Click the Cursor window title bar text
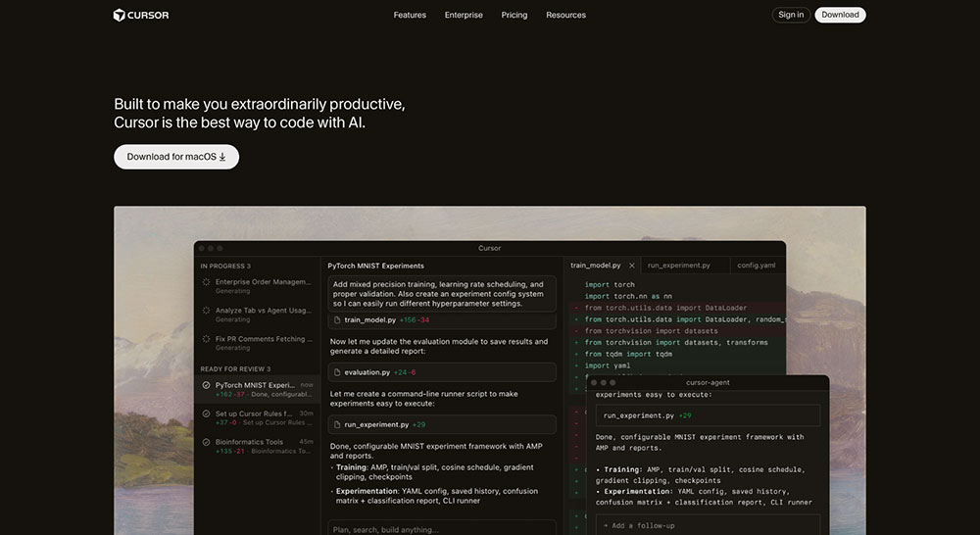This screenshot has height=535, width=980. (x=489, y=248)
